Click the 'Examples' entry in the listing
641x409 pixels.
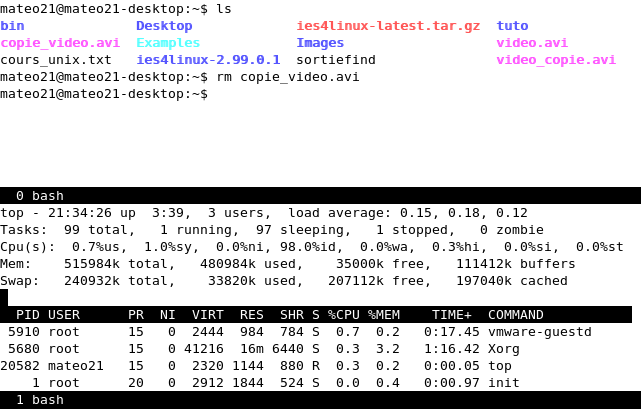168,43
